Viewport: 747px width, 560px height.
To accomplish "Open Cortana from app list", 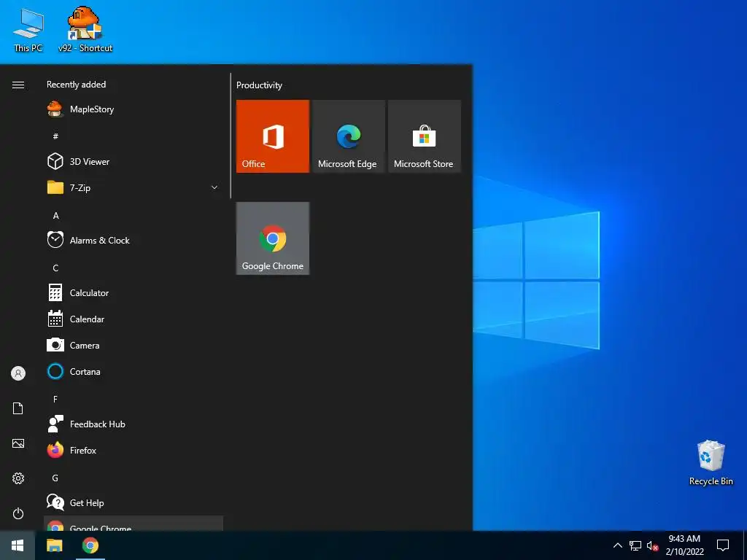I will coord(133,371).
